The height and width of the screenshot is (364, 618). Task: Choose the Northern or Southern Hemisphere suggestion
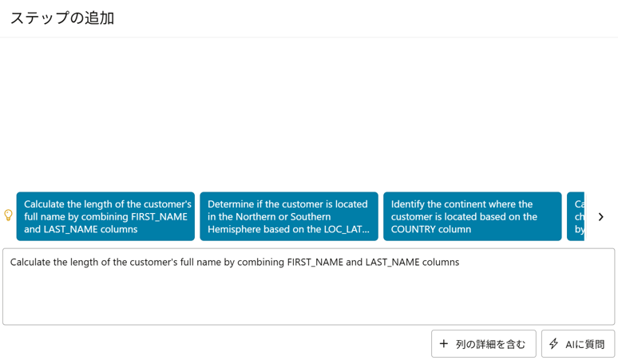point(289,216)
